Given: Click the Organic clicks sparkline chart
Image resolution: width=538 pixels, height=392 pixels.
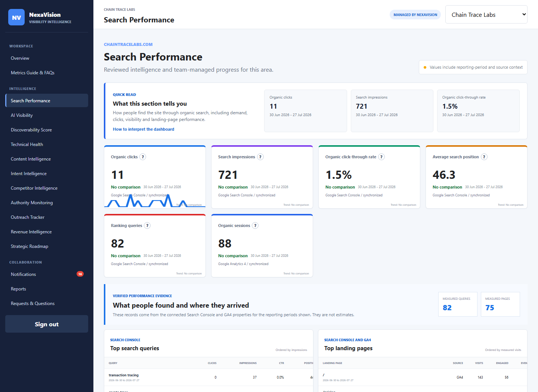Looking at the screenshot, I should click(x=155, y=201).
